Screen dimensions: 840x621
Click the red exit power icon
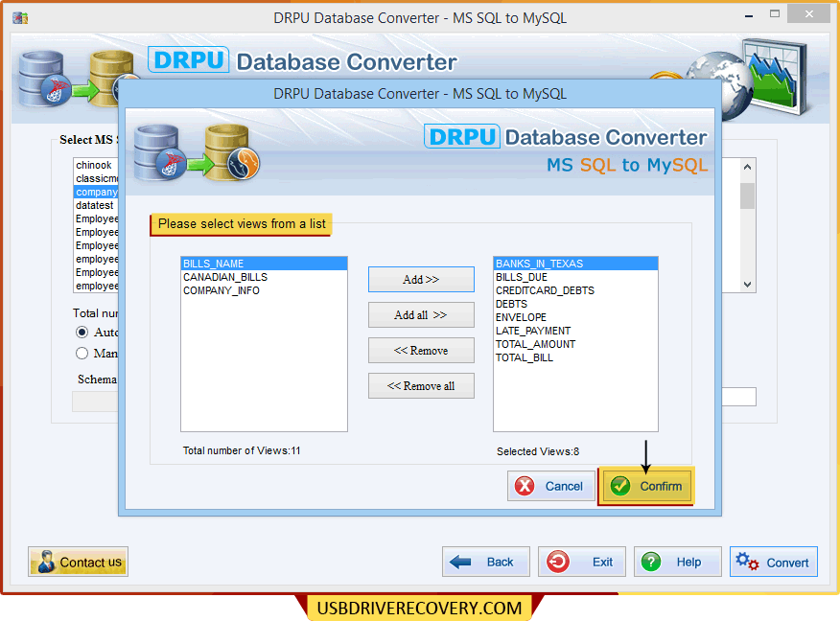[558, 563]
